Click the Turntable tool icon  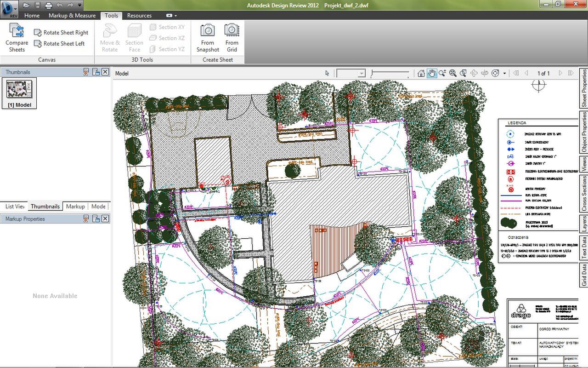(484, 73)
